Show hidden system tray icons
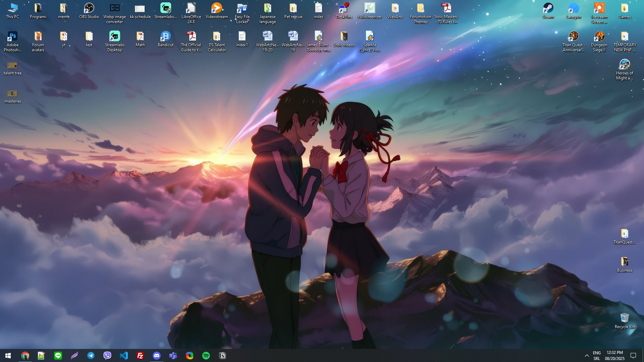 click(x=586, y=356)
